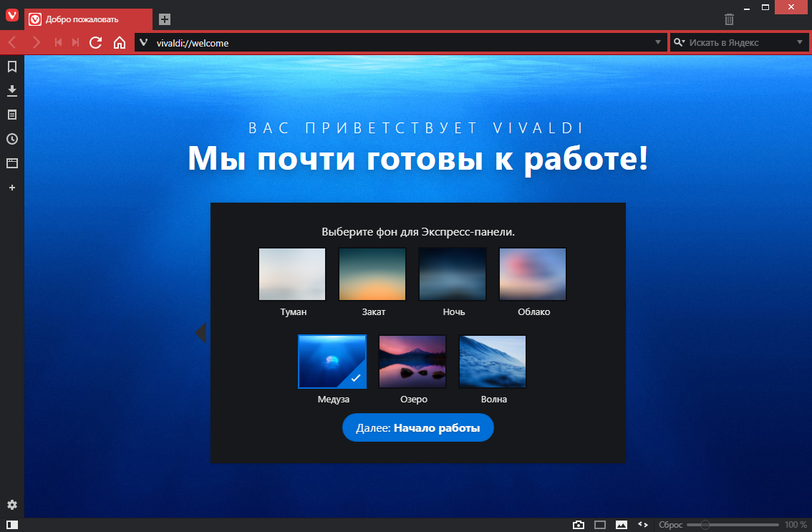
Task: Reload the current page
Action: click(x=95, y=42)
